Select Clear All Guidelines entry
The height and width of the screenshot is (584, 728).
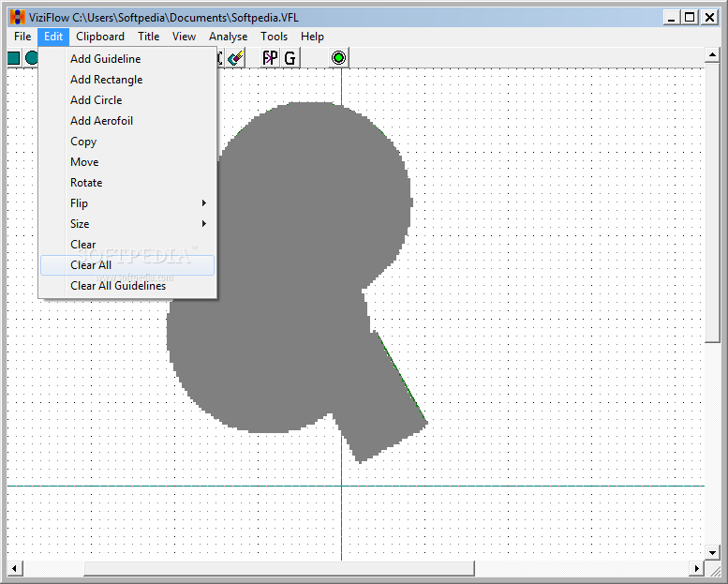127,286
